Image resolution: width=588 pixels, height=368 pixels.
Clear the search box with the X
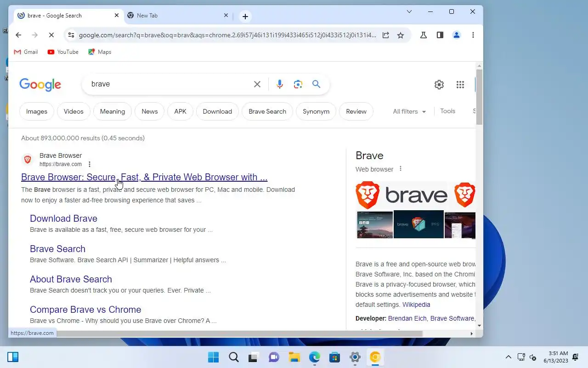click(257, 84)
